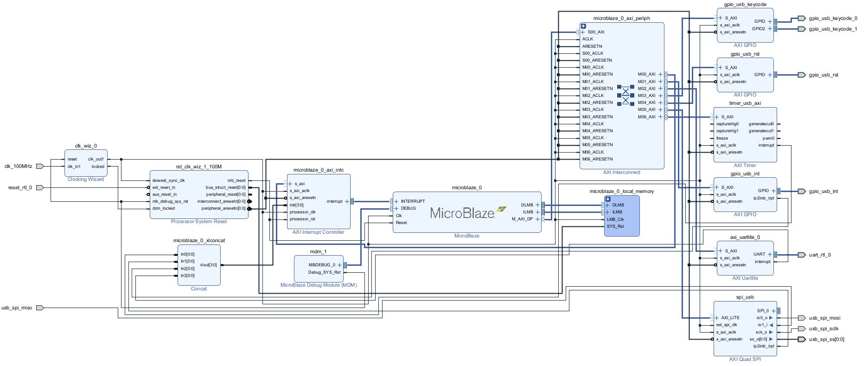
Task: Click the AXI Quad SPI block label
Action: [x=745, y=359]
